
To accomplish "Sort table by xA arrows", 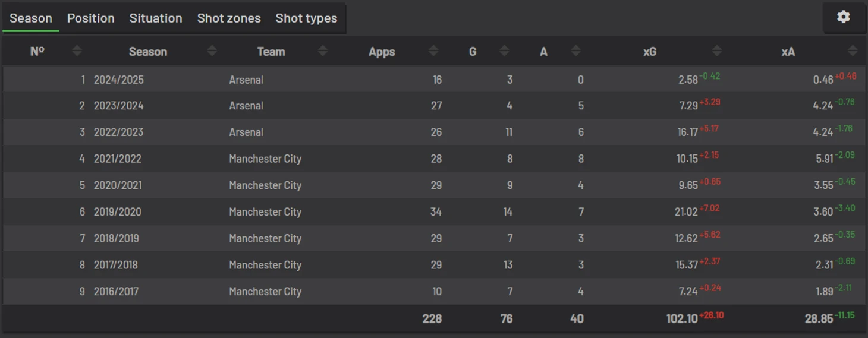I will coord(853,51).
